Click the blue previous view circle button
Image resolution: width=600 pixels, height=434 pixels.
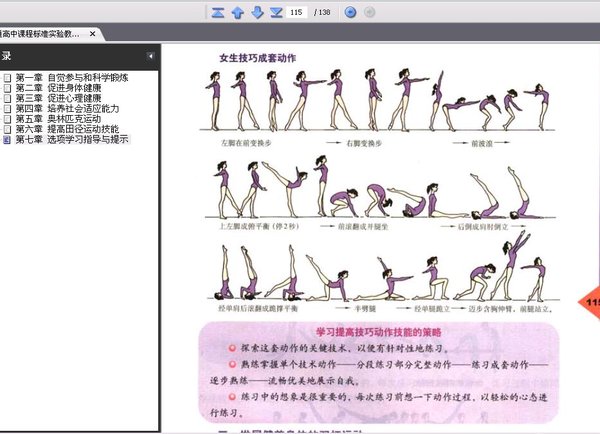point(350,12)
